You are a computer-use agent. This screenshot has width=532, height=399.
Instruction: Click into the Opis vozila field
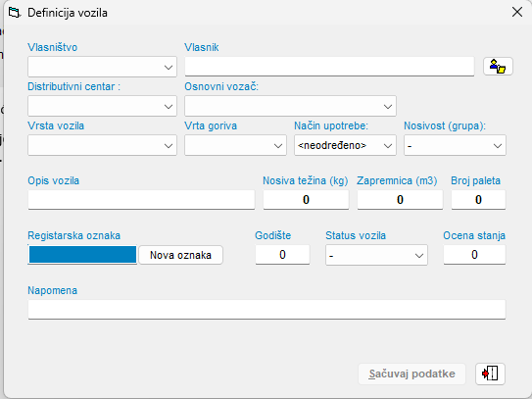click(141, 200)
